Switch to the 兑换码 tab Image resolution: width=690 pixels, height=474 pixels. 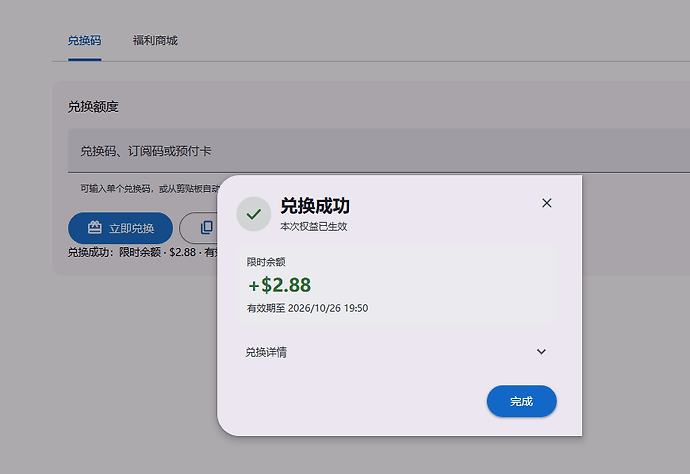(84, 40)
